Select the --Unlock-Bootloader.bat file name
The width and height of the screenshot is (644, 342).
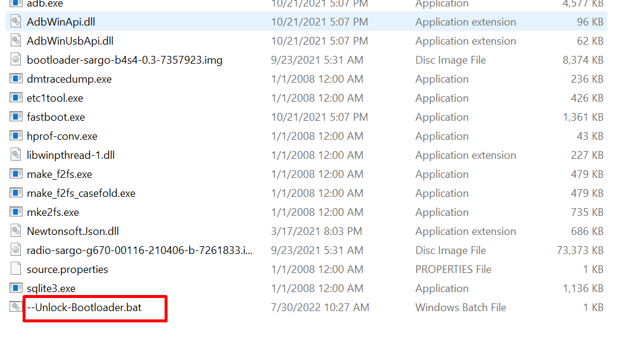(x=84, y=308)
